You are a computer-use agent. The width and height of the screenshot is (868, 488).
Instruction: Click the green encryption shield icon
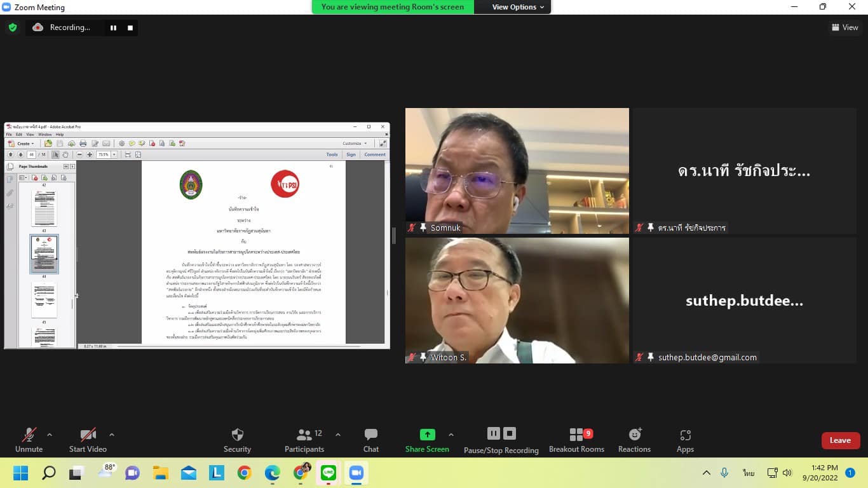tap(12, 27)
